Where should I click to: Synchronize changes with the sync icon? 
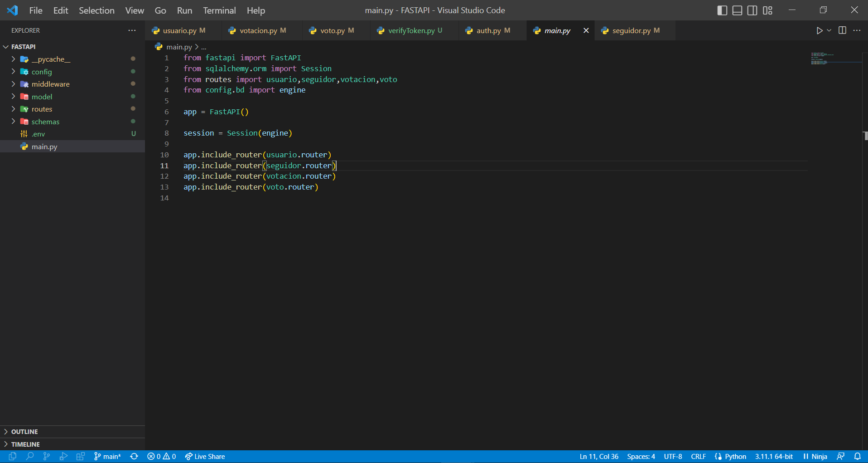(134, 456)
